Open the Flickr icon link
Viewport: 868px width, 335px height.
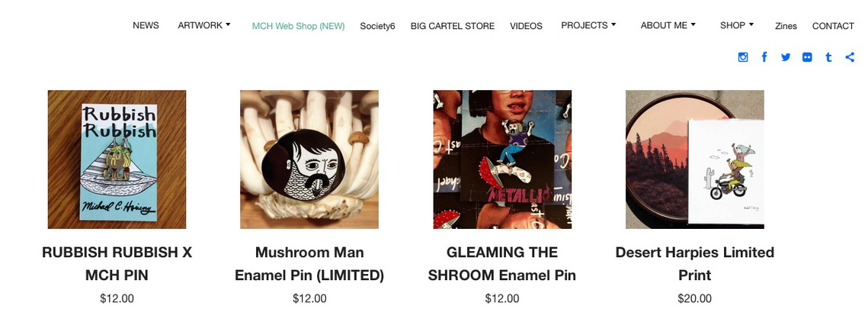pyautogui.click(x=807, y=57)
